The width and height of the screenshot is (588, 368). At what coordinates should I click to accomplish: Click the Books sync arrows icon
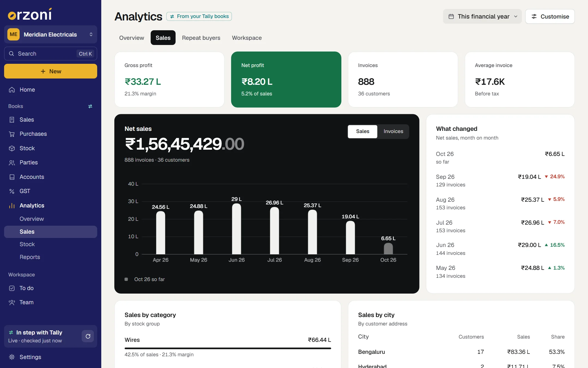click(90, 106)
